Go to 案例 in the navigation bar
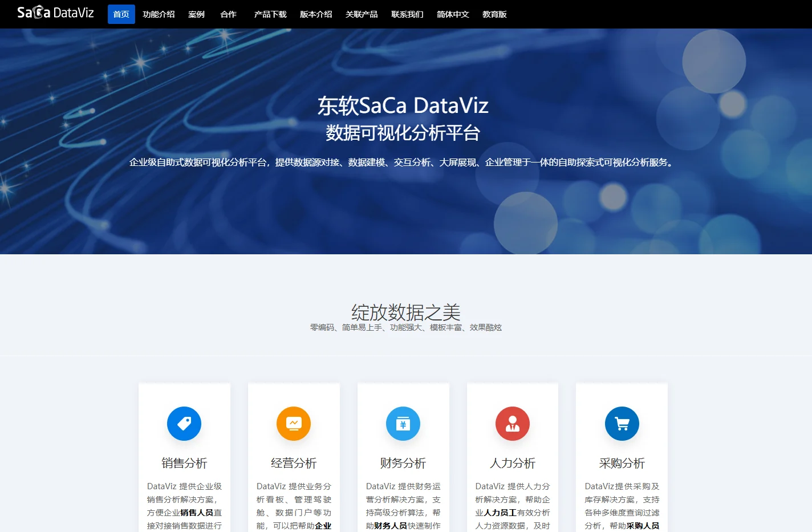Image resolution: width=812 pixels, height=532 pixels. [x=196, y=14]
